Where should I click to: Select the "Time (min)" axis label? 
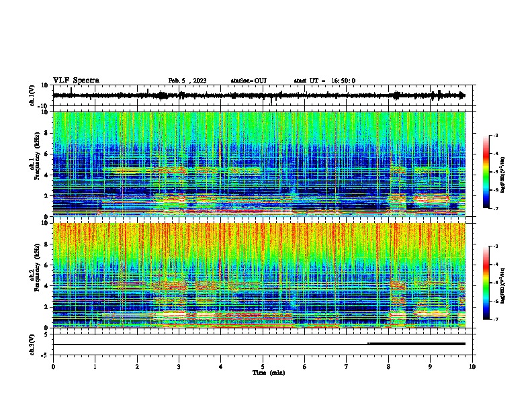point(269,373)
